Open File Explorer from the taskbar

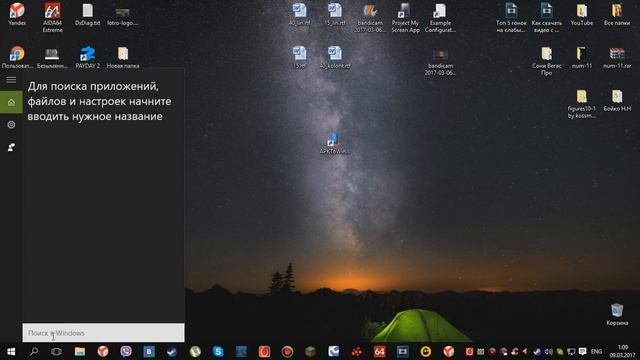80,351
